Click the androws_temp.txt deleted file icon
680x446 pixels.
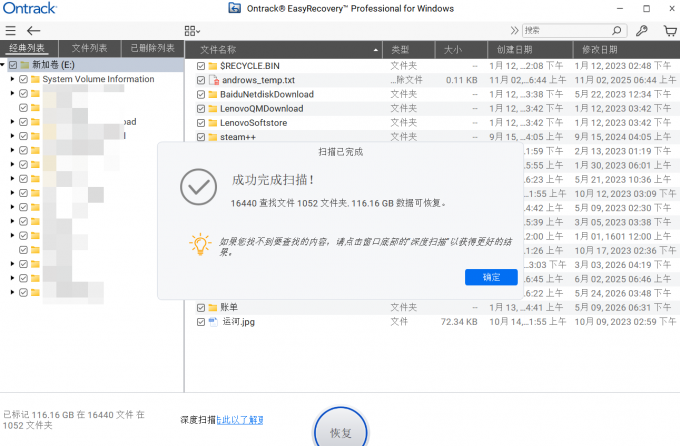point(214,80)
